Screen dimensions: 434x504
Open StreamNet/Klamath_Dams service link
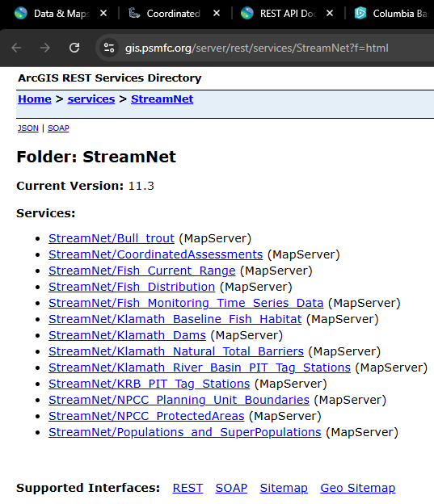[x=127, y=335]
